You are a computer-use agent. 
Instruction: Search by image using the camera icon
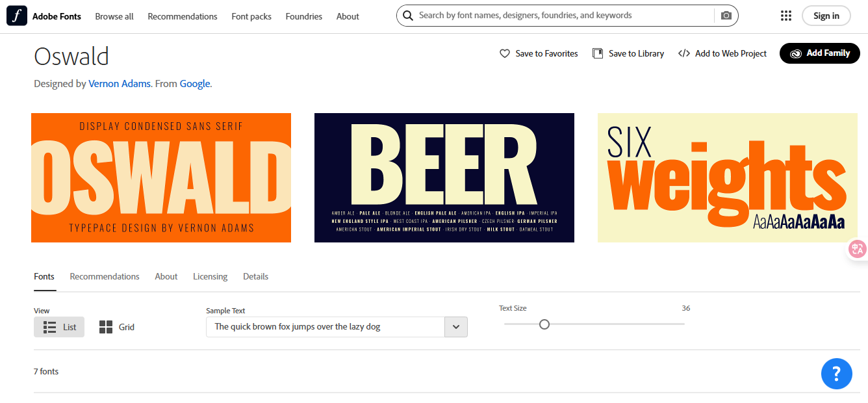pos(726,15)
